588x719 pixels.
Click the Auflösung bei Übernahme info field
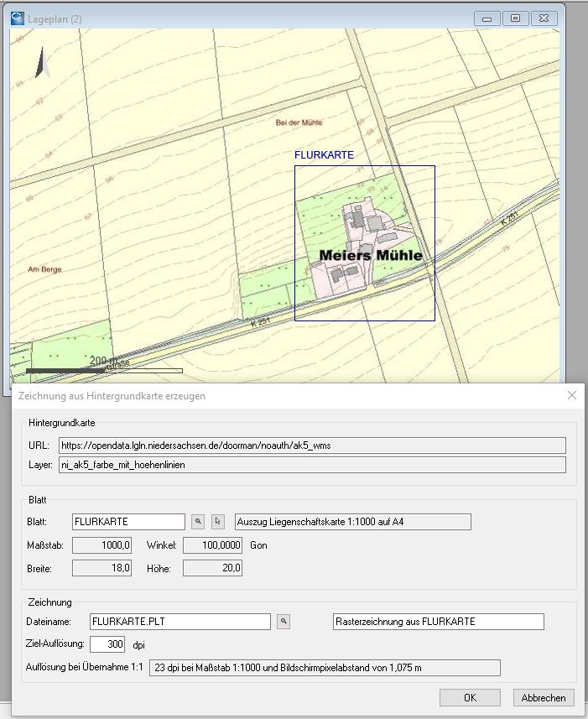point(325,668)
